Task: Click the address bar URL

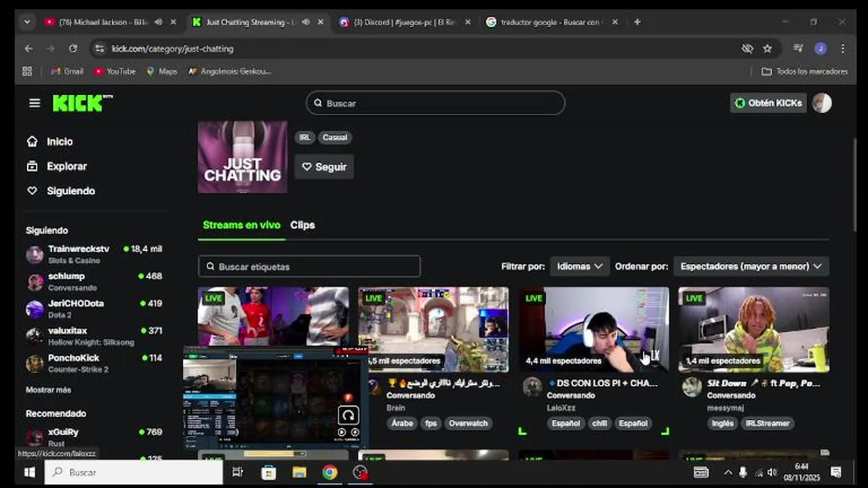Action: (172, 49)
